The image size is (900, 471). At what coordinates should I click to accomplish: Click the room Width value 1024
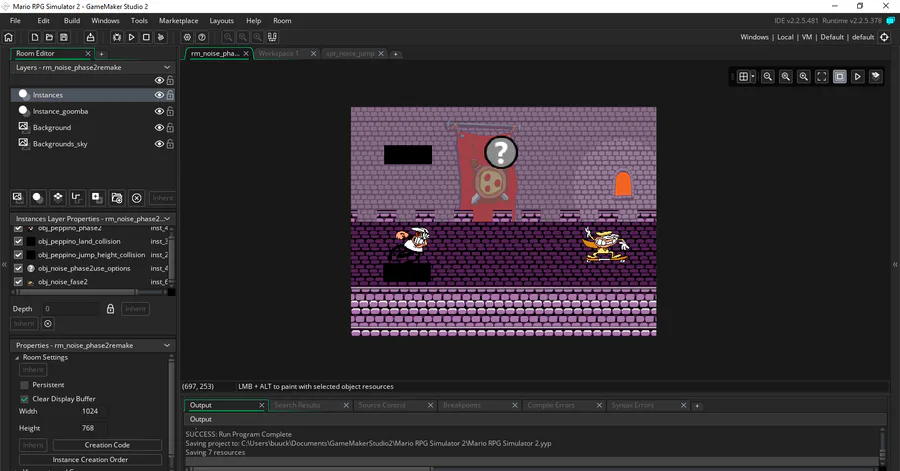tap(90, 411)
